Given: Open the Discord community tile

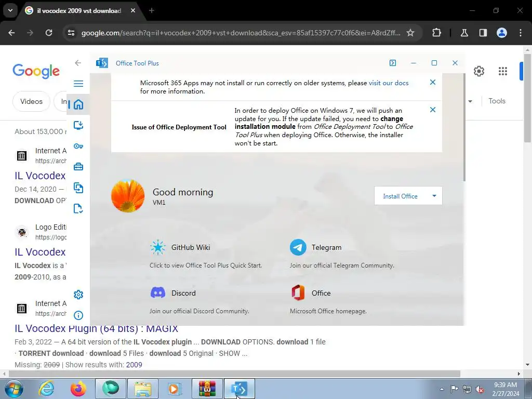Looking at the screenshot, I should 199,301.
